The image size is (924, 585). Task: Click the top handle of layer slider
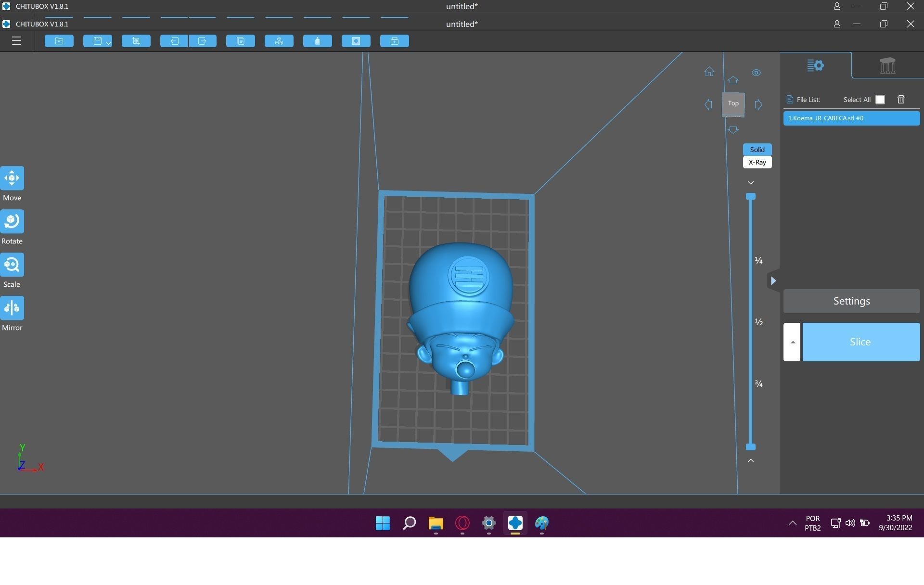750,196
